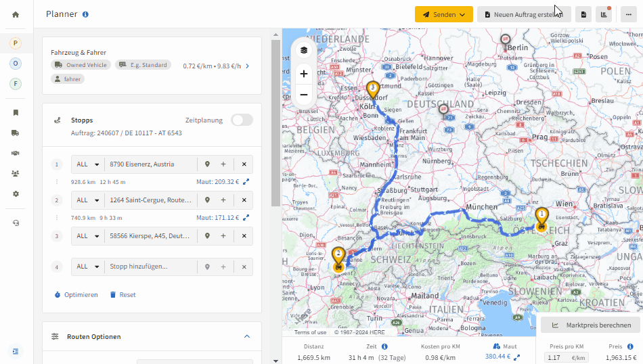Open ALL dropdown for stop 2
643x364 pixels.
(88, 200)
